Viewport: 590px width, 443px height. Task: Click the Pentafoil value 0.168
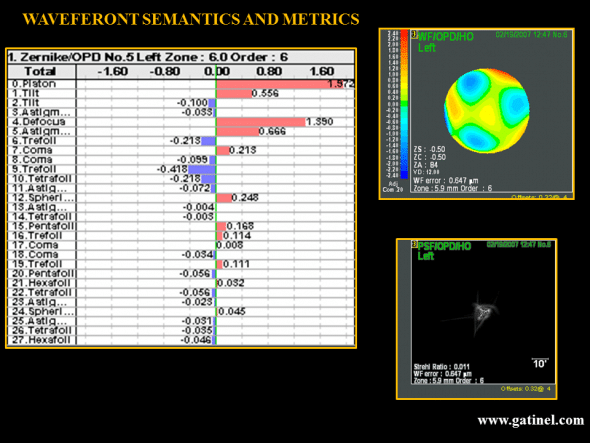point(240,226)
